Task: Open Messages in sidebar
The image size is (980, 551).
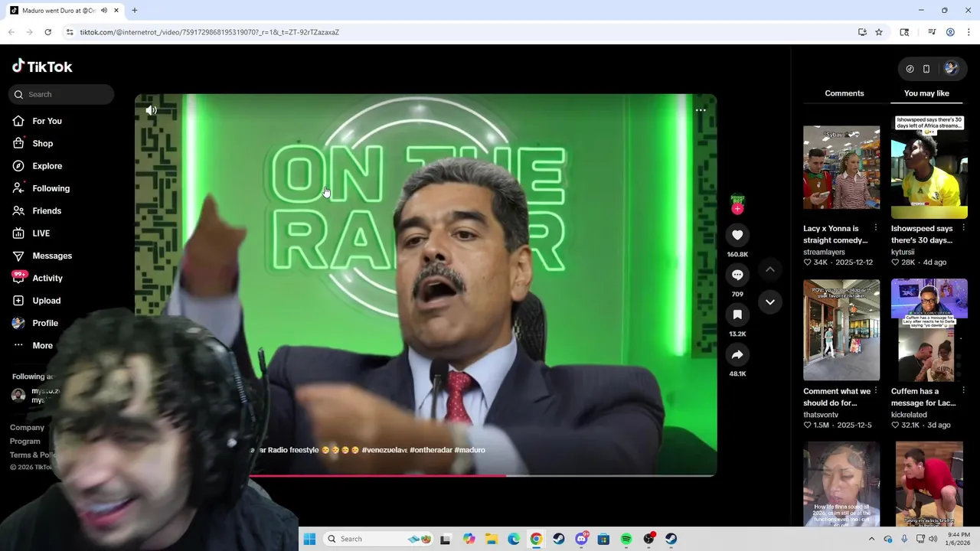Action: (52, 256)
